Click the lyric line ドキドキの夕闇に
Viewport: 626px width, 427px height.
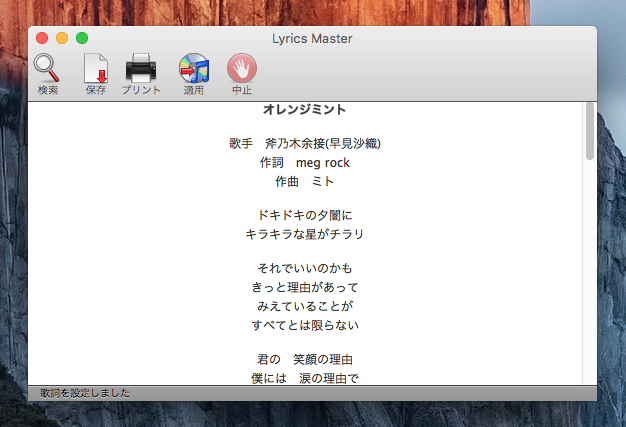coord(305,215)
